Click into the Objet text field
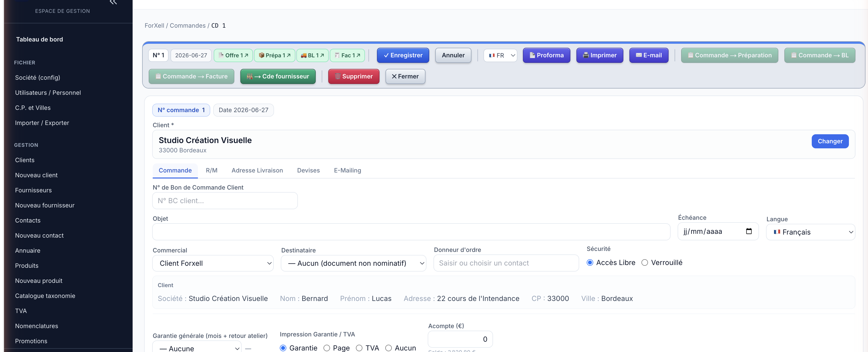 411,232
